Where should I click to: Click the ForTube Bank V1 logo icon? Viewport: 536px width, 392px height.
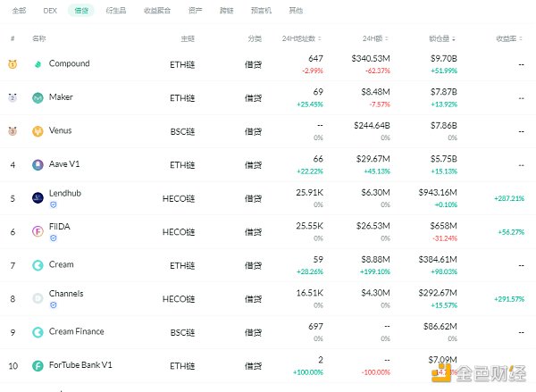click(x=38, y=366)
